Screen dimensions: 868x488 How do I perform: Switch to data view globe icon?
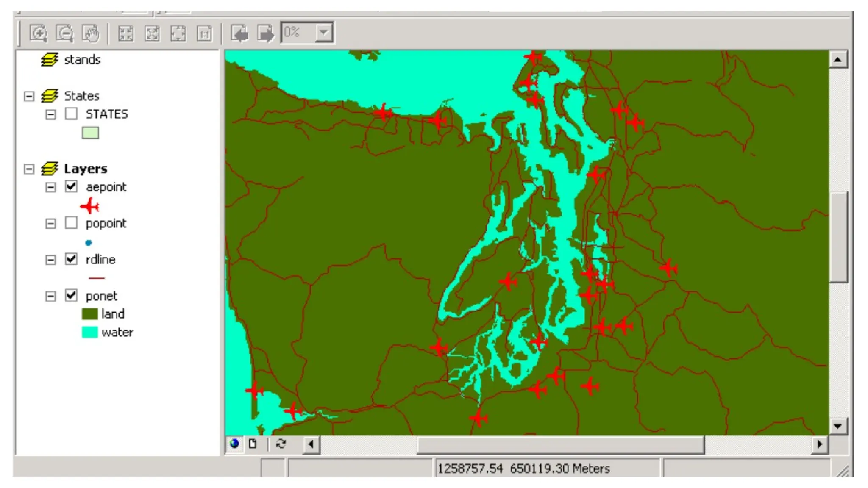coord(234,444)
